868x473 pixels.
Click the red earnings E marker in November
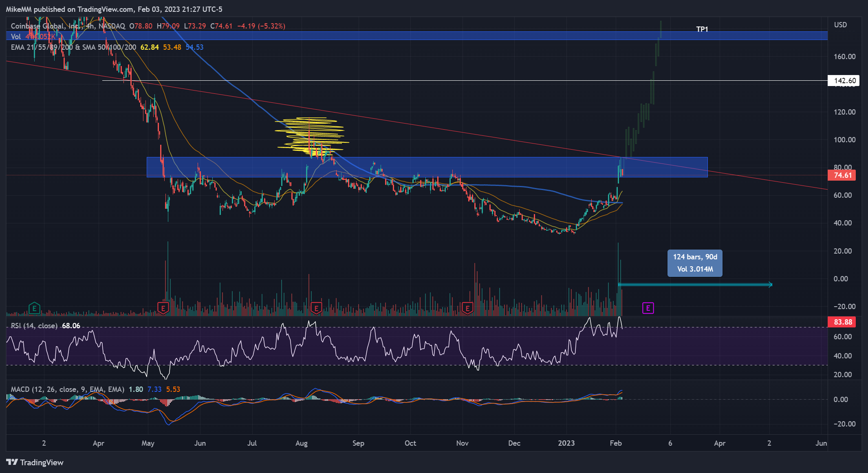(467, 308)
